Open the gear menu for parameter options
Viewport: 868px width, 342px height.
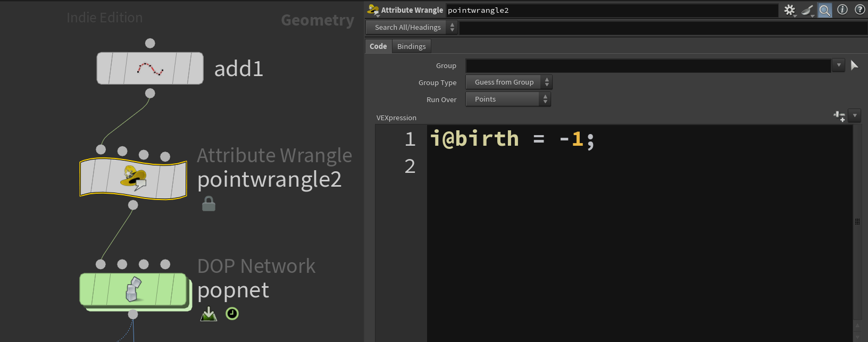[790, 10]
